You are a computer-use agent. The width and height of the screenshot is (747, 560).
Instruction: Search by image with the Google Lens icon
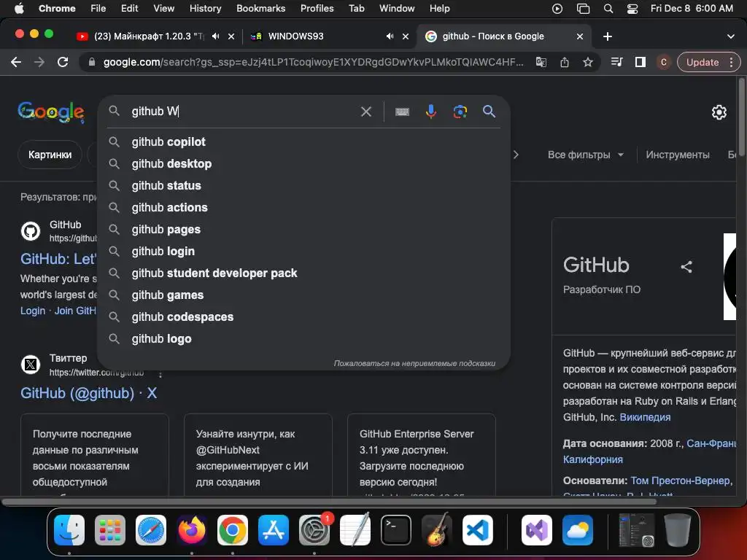coord(460,112)
